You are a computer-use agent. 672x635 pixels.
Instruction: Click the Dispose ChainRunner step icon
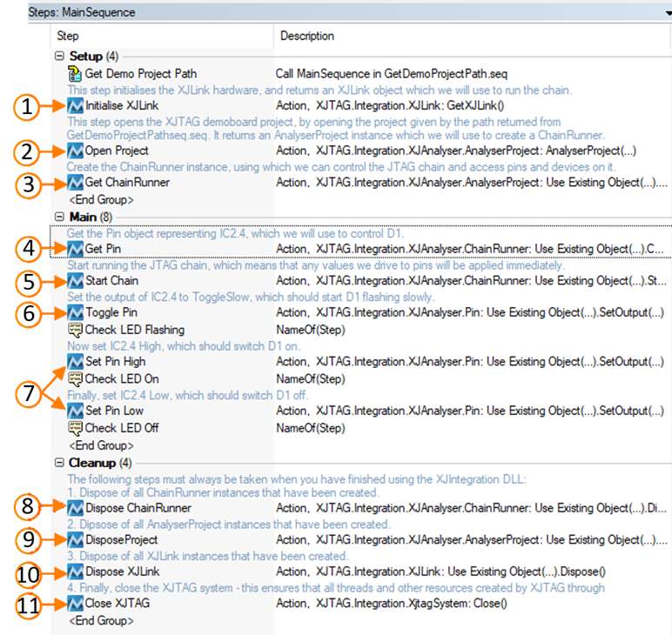click(75, 507)
